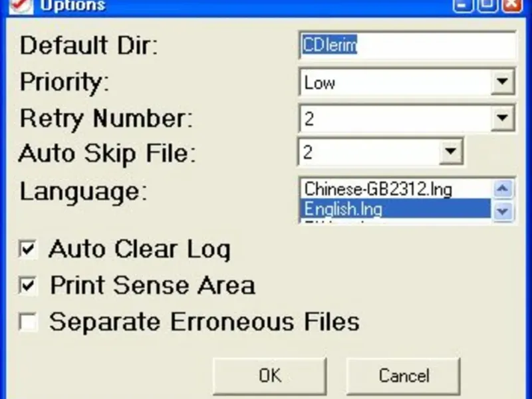The image size is (532, 399).
Task: Click the Retry Number value field
Action: (x=396, y=118)
